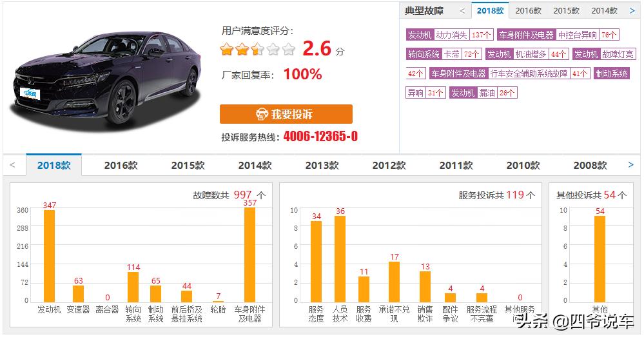
Task: Click the hotline number 4006-12365-0
Action: coord(320,136)
